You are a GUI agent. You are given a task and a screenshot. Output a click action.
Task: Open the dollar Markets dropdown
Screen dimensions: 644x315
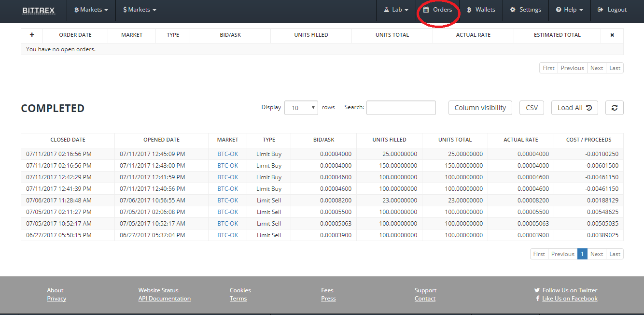point(139,9)
